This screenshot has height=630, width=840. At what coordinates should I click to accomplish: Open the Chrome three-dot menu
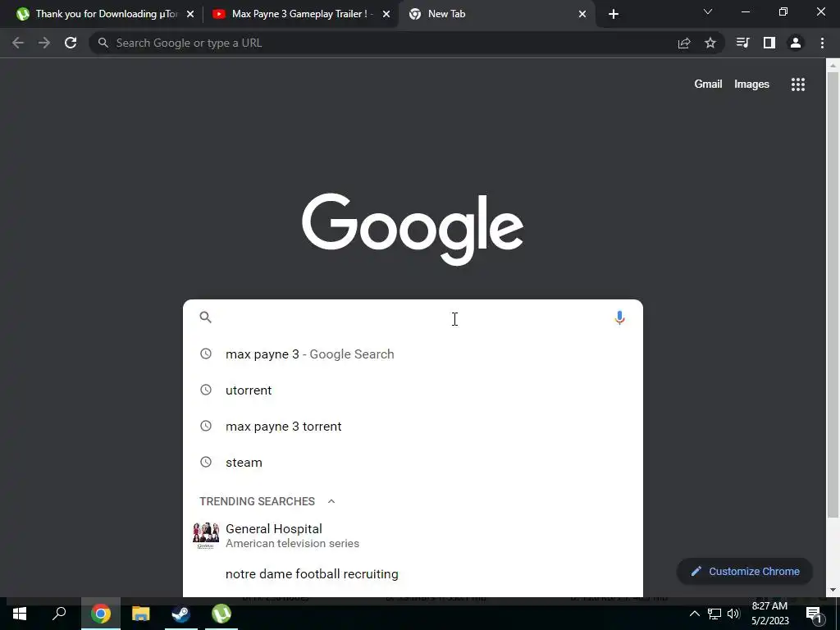822,43
